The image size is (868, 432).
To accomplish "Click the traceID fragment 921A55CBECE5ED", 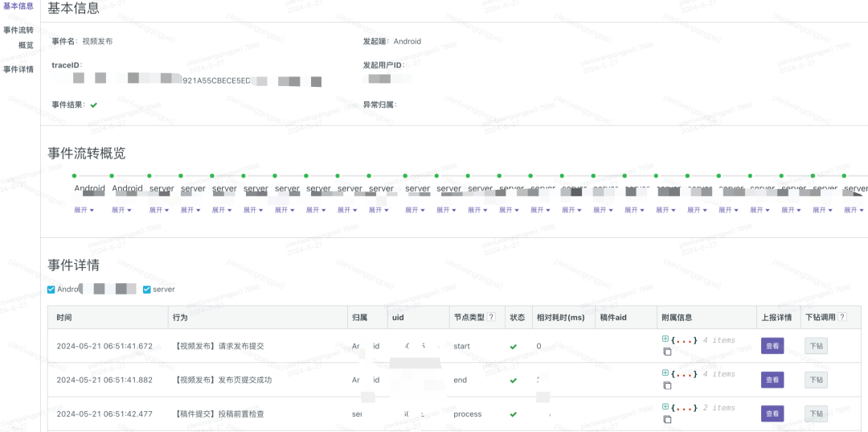I will (x=216, y=81).
